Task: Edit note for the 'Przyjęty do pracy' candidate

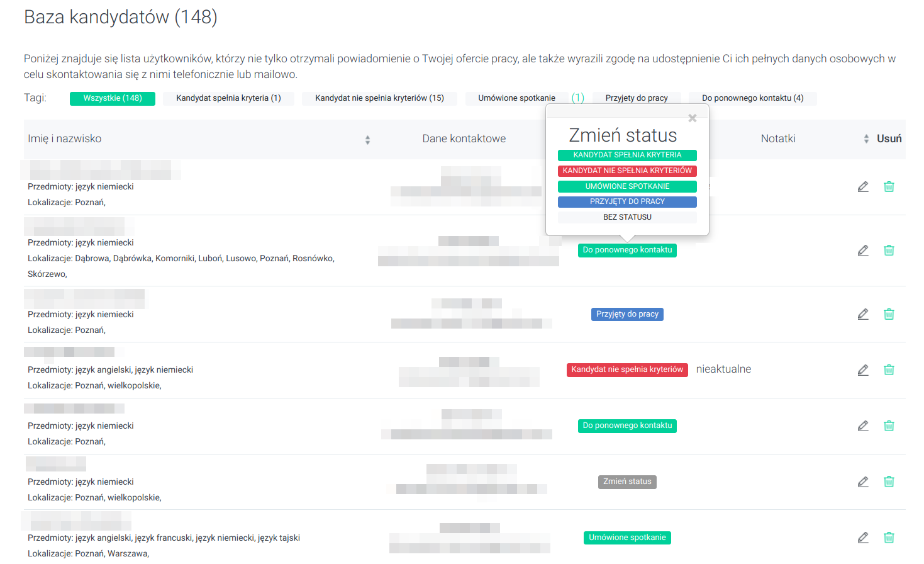Action: pos(863,314)
